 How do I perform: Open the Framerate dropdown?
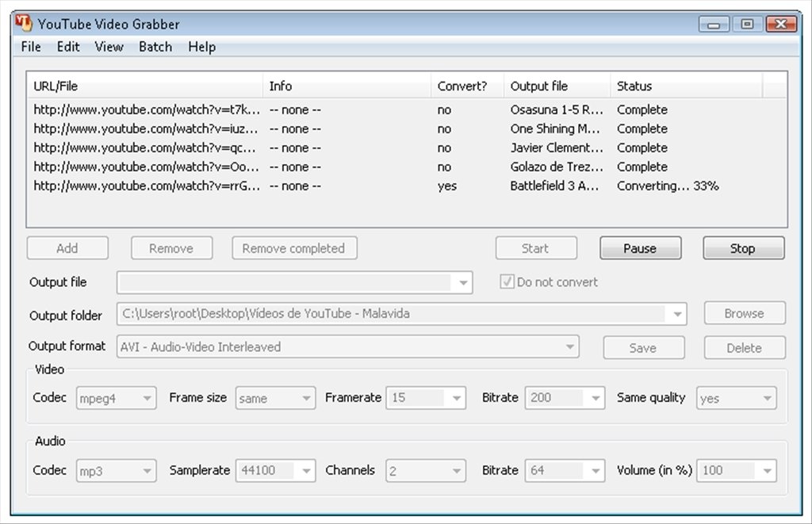coord(456,398)
